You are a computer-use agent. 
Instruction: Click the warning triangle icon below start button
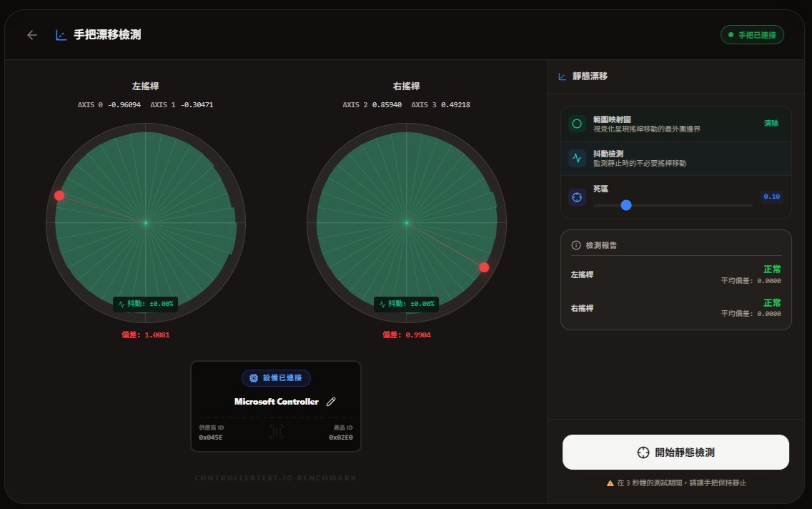tap(610, 483)
